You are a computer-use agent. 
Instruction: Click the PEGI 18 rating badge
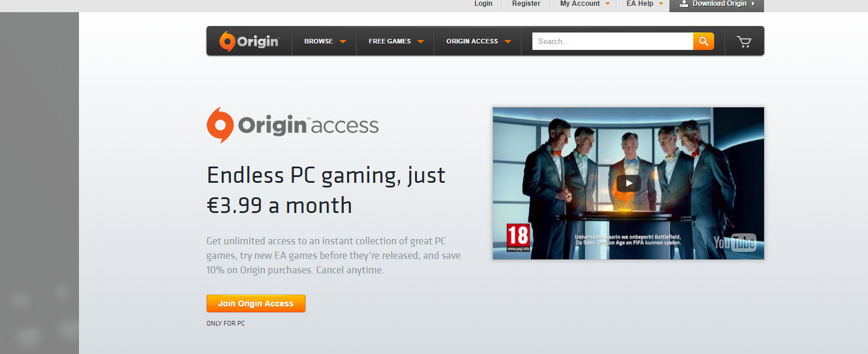pos(518,238)
